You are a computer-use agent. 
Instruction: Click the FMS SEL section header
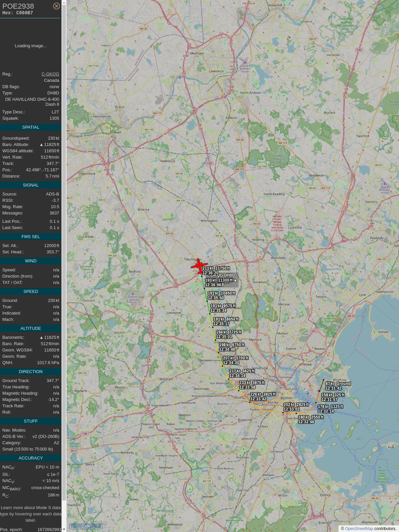pyautogui.click(x=31, y=237)
